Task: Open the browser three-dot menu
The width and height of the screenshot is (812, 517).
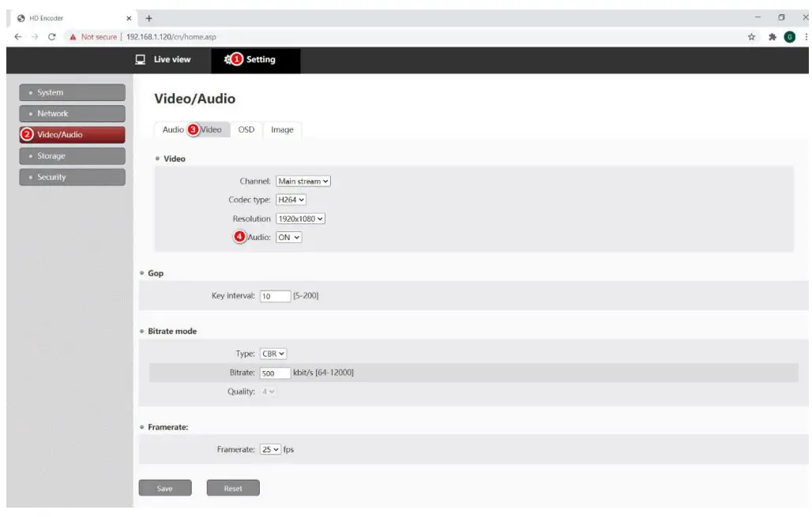Action: tap(806, 37)
